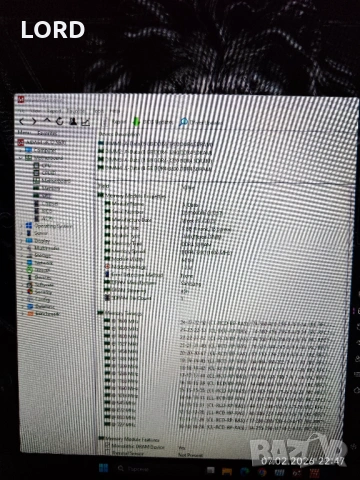This screenshot has height=480, width=360.
Task: Expand the Server tree node
Action: click(x=22, y=233)
